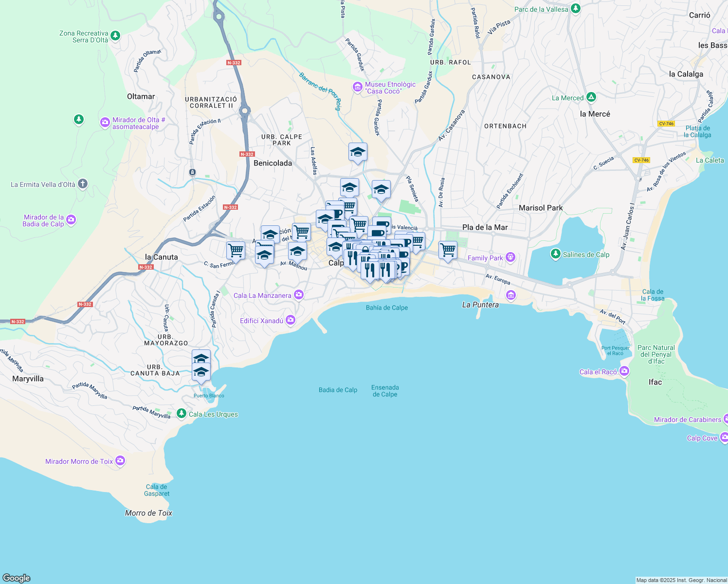This screenshot has height=584, width=728.
Task: Click the Family Park purple marker
Action: [510, 257]
